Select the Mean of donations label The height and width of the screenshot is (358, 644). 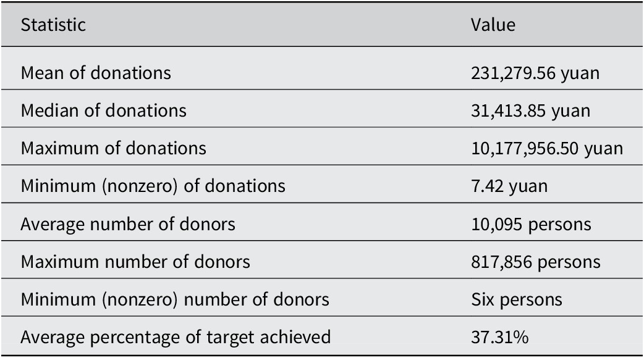click(96, 73)
